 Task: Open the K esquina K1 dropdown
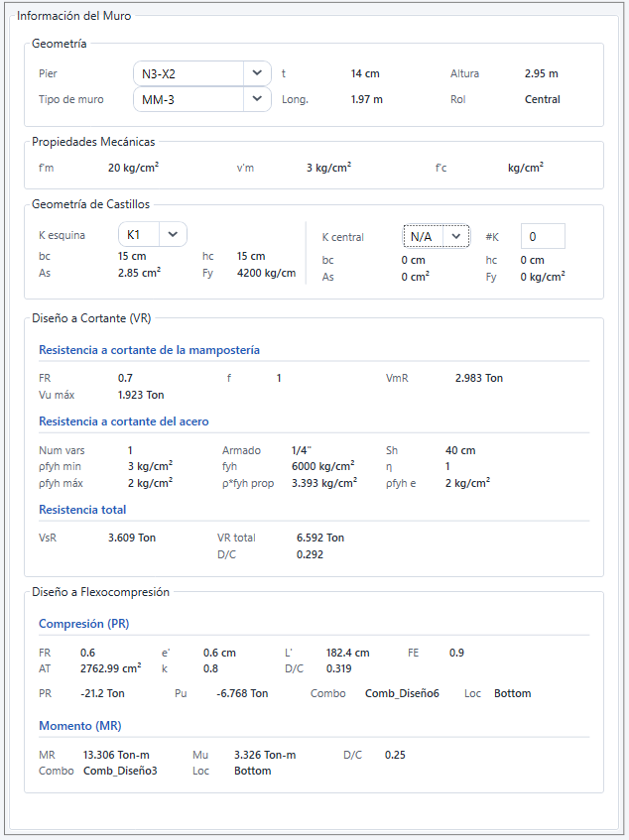click(x=152, y=235)
